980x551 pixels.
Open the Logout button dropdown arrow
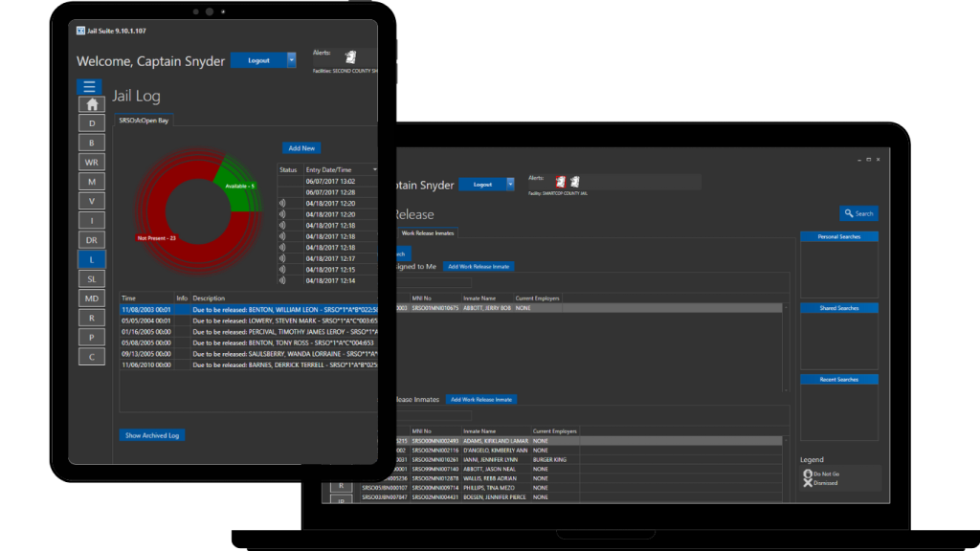290,59
